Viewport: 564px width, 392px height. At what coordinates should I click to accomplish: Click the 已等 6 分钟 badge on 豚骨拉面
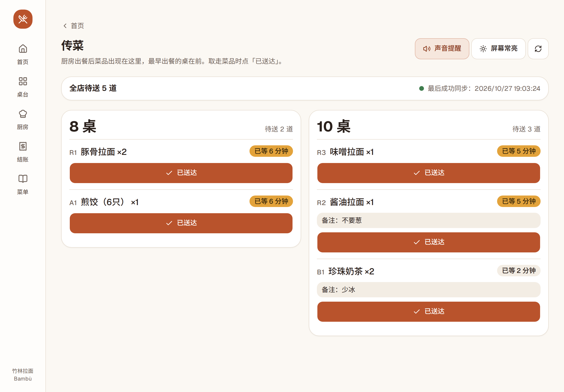pyautogui.click(x=271, y=151)
